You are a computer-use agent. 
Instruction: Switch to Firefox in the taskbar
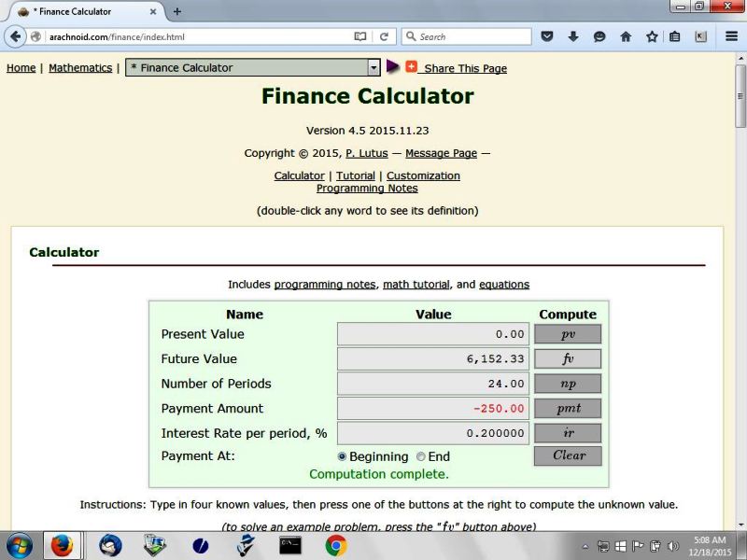click(x=62, y=546)
